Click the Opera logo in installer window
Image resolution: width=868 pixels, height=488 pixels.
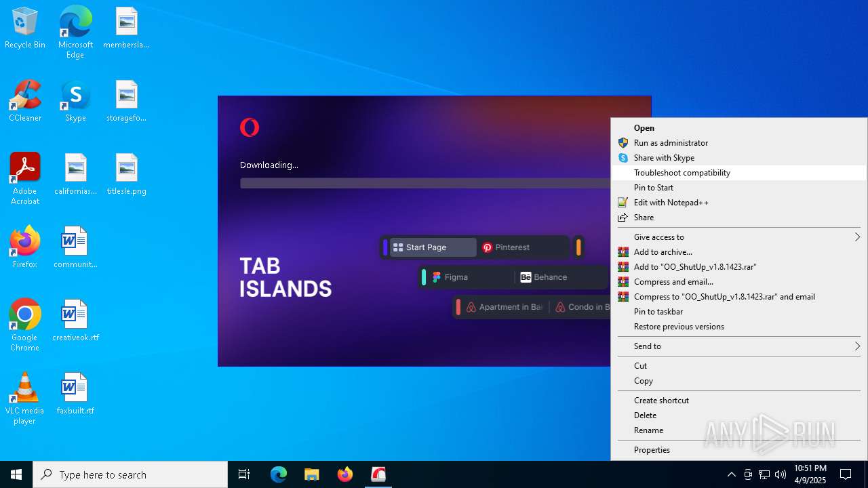pos(250,127)
